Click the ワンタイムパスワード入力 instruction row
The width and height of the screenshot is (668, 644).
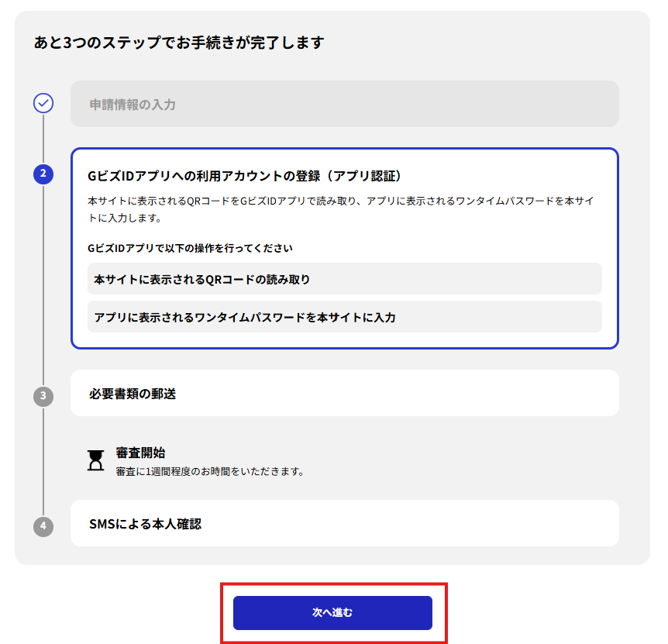(x=344, y=317)
